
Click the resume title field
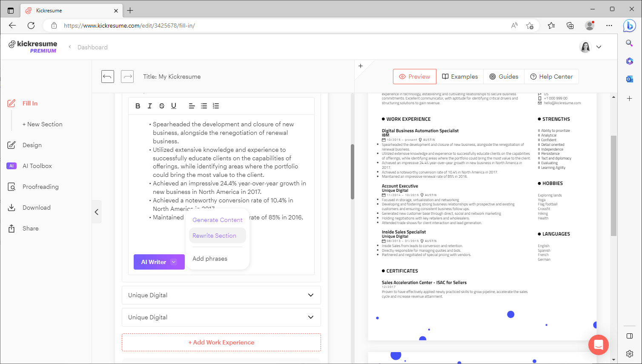[x=172, y=77]
